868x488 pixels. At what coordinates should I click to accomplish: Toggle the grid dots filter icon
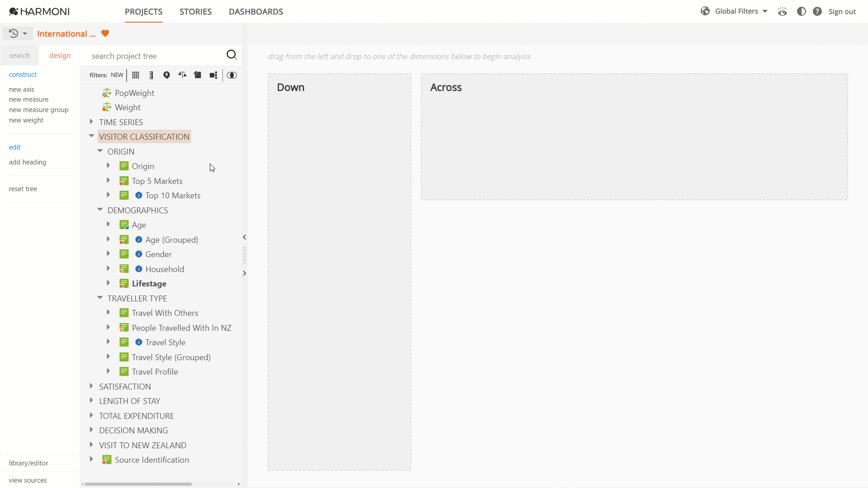pos(136,75)
